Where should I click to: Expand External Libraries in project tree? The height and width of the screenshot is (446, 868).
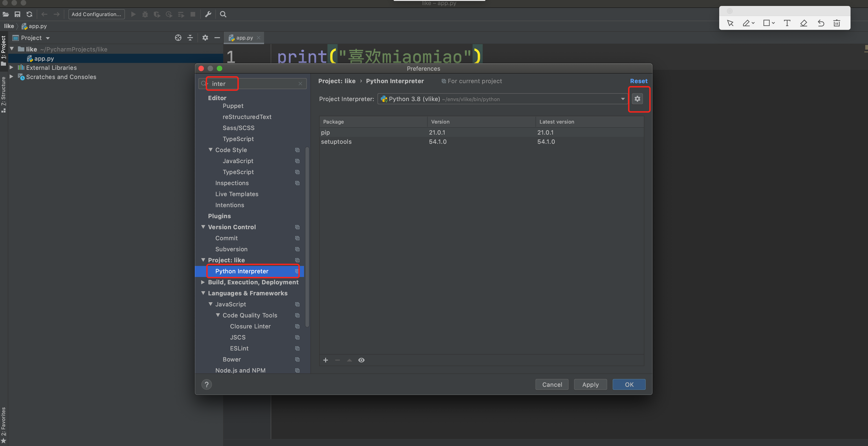[11, 68]
